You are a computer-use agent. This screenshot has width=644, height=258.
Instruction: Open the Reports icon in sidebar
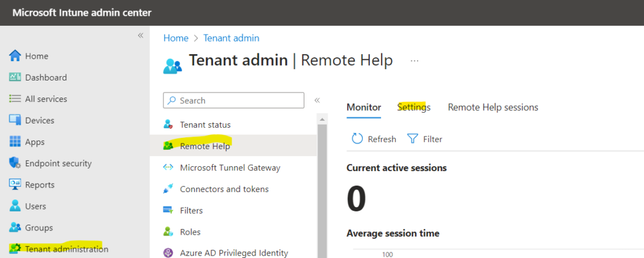(x=15, y=185)
